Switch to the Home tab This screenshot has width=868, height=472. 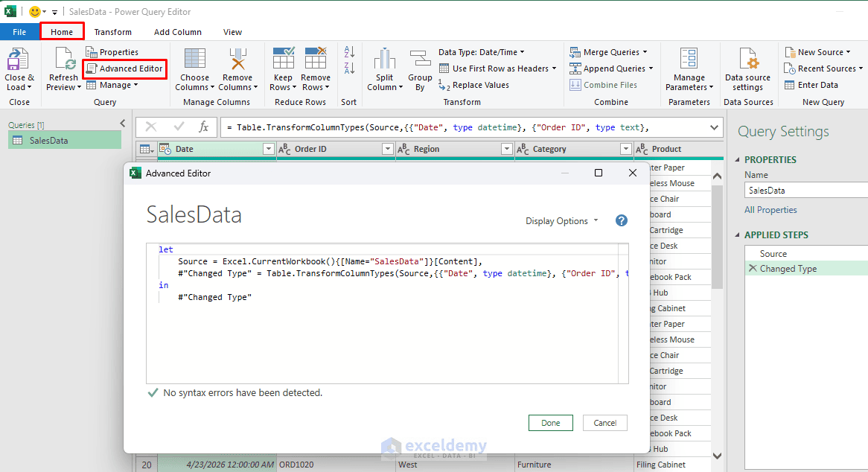pyautogui.click(x=62, y=32)
